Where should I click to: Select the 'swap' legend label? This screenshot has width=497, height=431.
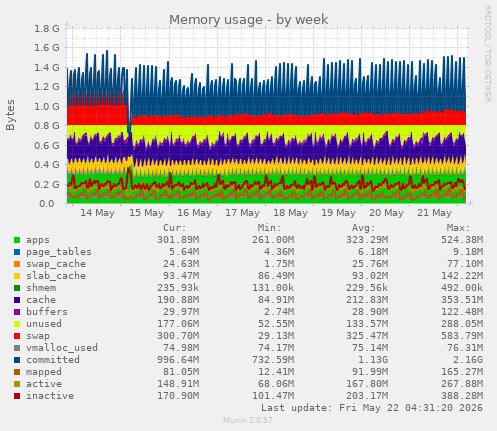[x=38, y=336]
